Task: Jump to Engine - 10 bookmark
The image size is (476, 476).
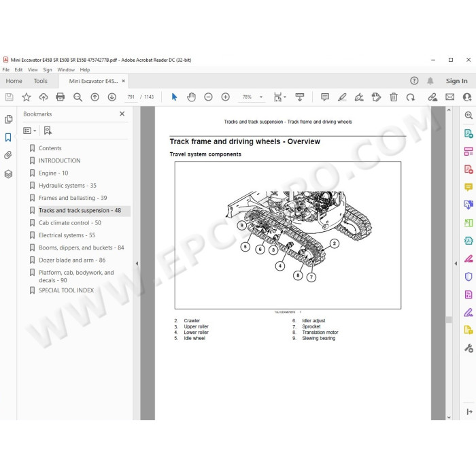Action: pos(54,173)
